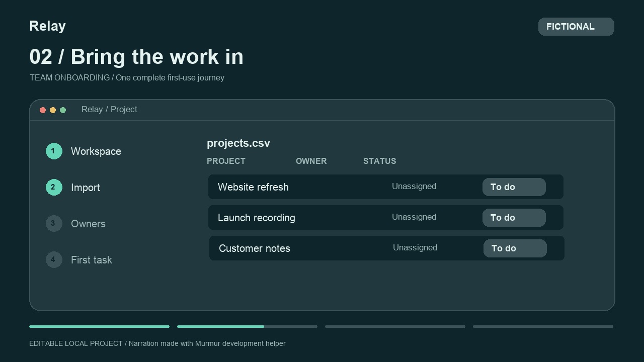Screen dimensions: 644x362
Task: Select the Launch recording project name
Action: 257,218
